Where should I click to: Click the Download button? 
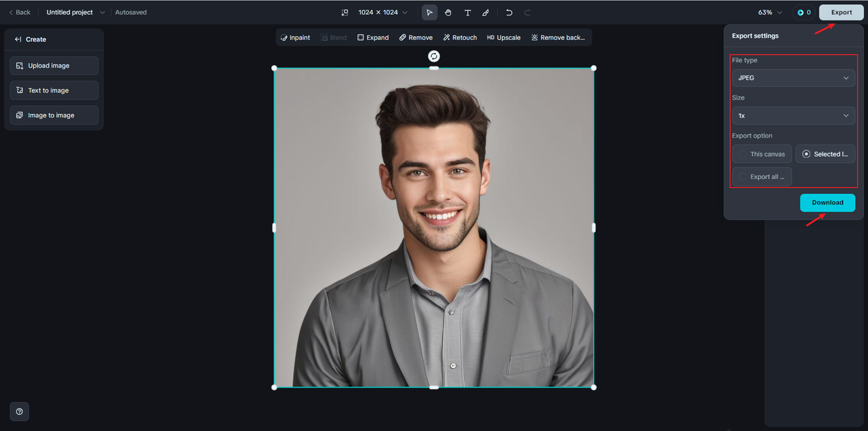tap(827, 203)
